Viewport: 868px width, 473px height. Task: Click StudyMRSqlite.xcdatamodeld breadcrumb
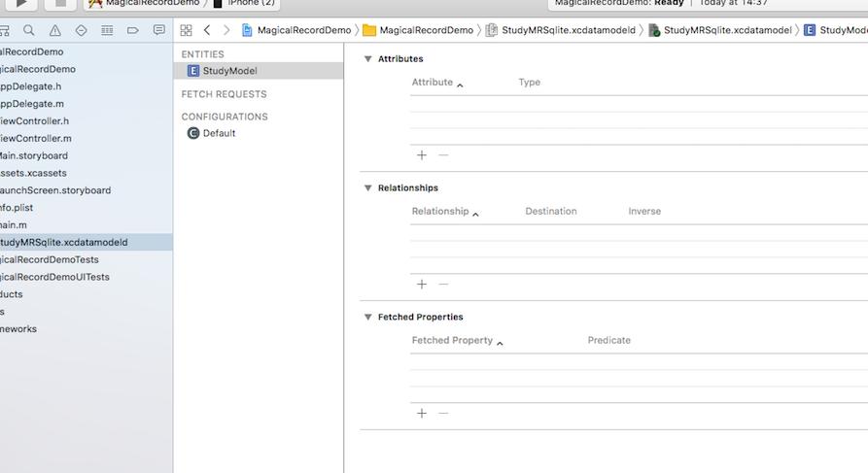(561, 30)
